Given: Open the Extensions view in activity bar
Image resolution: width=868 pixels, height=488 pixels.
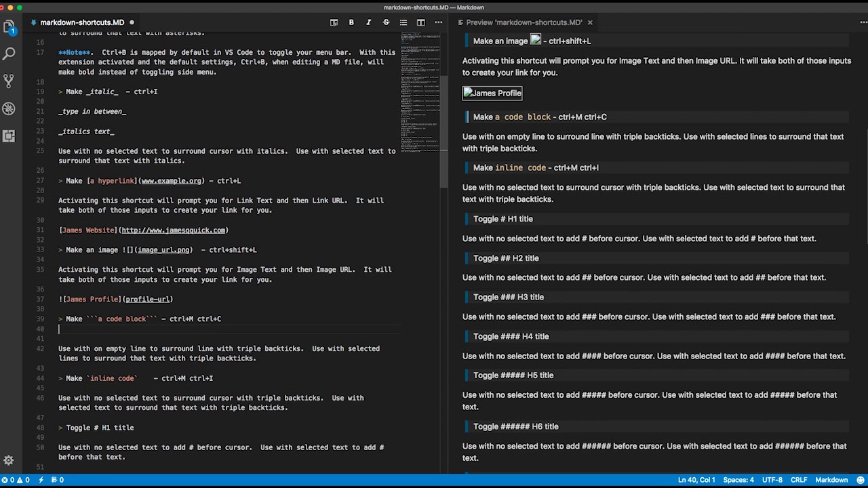Looking at the screenshot, I should point(9,136).
